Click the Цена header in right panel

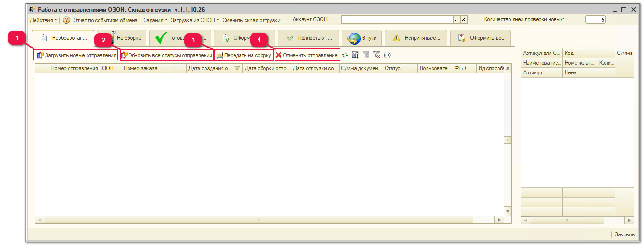click(589, 72)
